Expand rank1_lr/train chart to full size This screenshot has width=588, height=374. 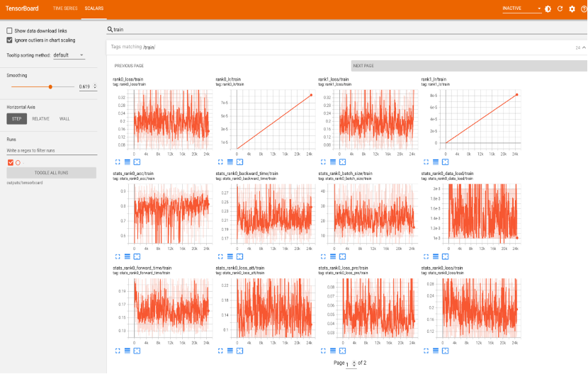coord(426,162)
